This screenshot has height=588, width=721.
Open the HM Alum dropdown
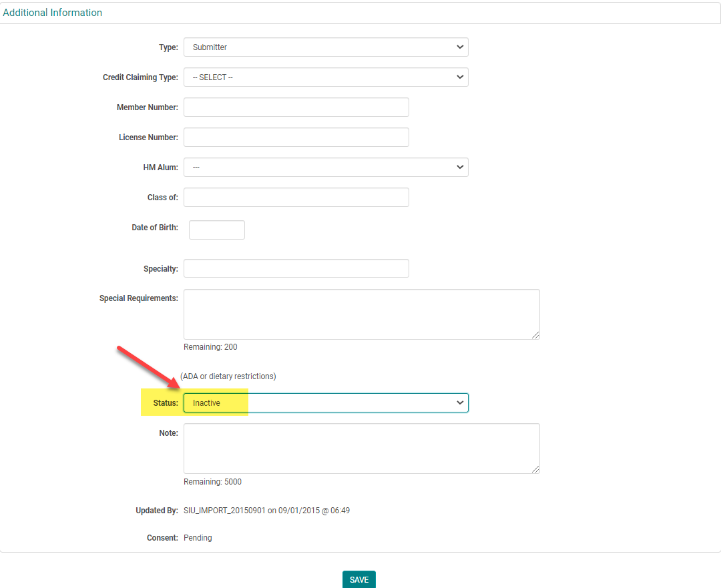point(326,168)
